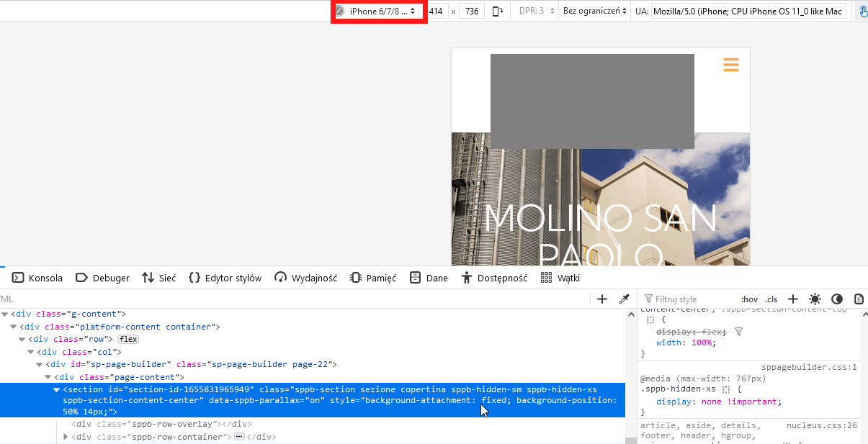The width and height of the screenshot is (868, 444).
Task: Open the iPhone 6/7/8 device selector
Action: pyautogui.click(x=379, y=12)
